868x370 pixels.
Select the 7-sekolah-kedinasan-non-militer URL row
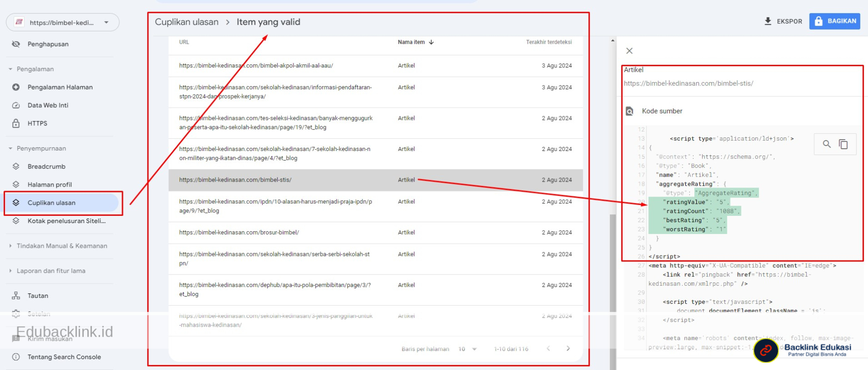point(376,154)
